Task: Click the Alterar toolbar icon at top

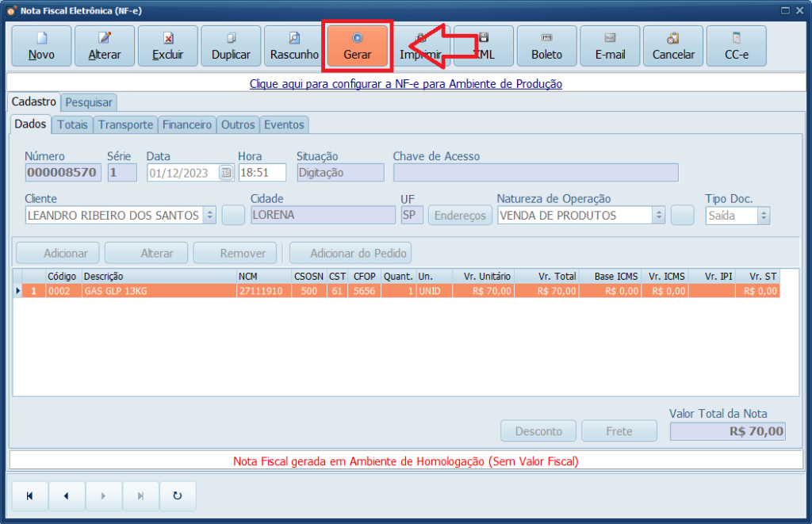Action: point(105,46)
